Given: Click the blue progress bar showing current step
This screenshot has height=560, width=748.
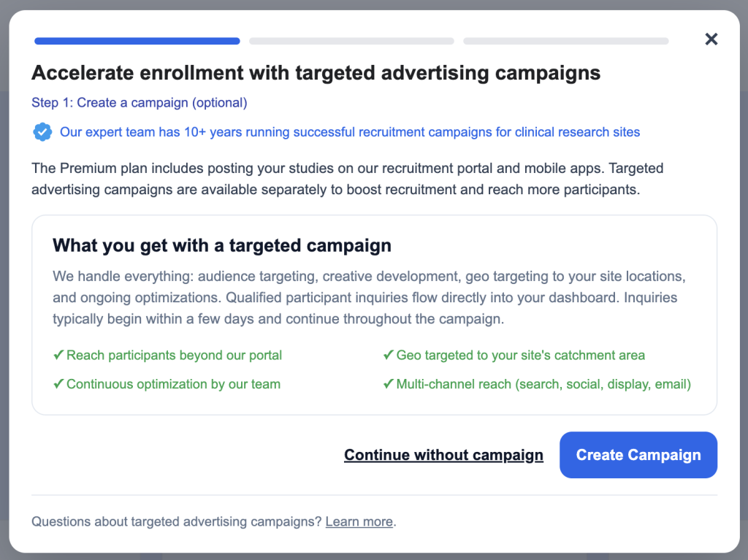Looking at the screenshot, I should tap(137, 41).
